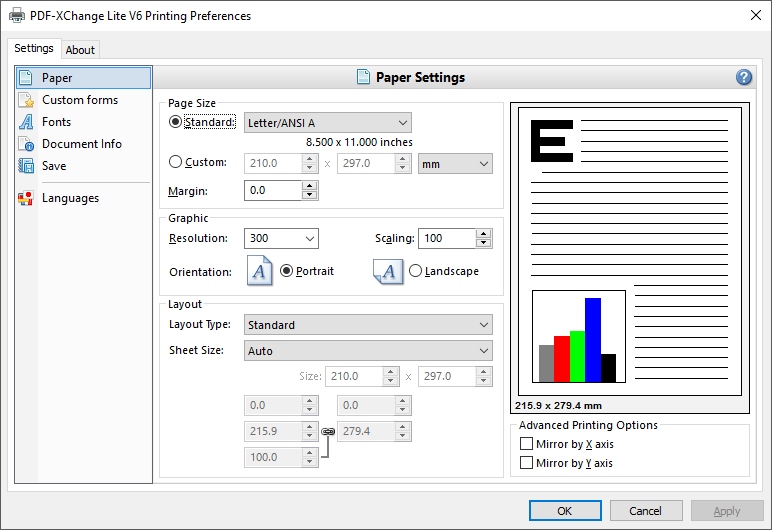
Task: Select the Custom page size radio button
Action: click(176, 162)
